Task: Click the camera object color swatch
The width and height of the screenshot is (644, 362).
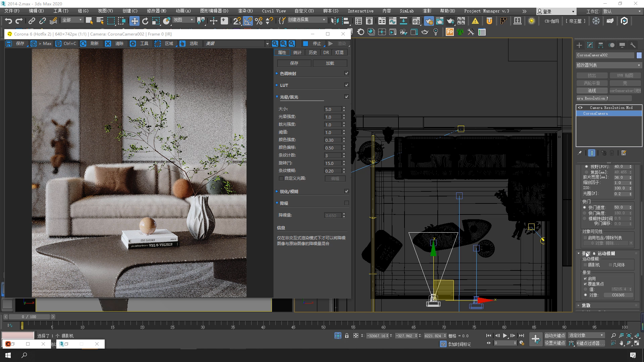Action: (x=639, y=55)
